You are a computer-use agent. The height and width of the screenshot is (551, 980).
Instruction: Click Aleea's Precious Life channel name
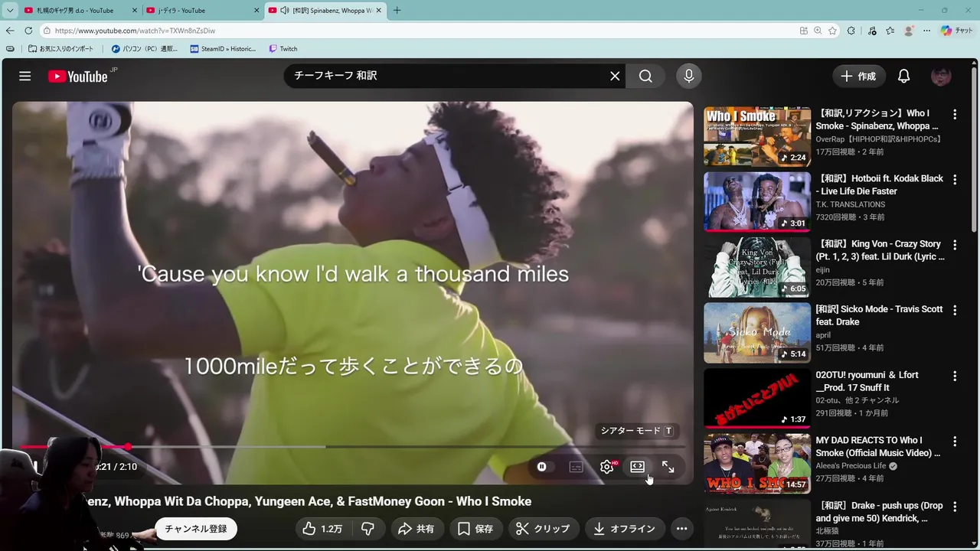click(x=851, y=465)
